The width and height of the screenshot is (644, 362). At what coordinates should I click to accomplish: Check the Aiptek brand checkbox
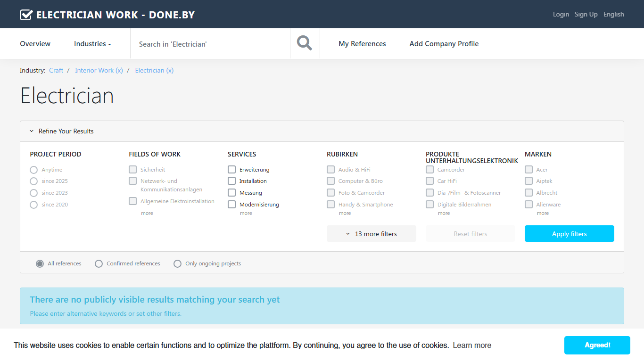click(529, 181)
